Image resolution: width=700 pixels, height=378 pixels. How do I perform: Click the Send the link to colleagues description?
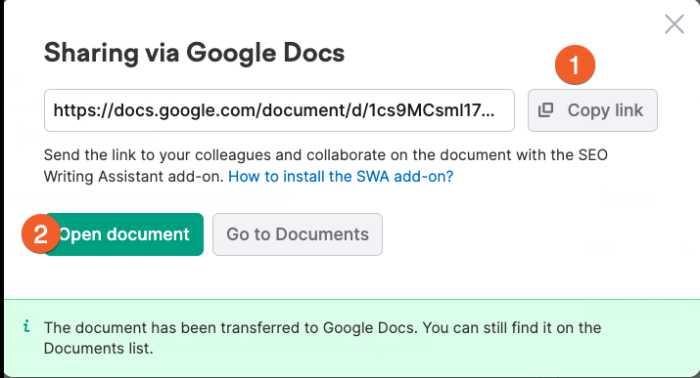point(325,166)
